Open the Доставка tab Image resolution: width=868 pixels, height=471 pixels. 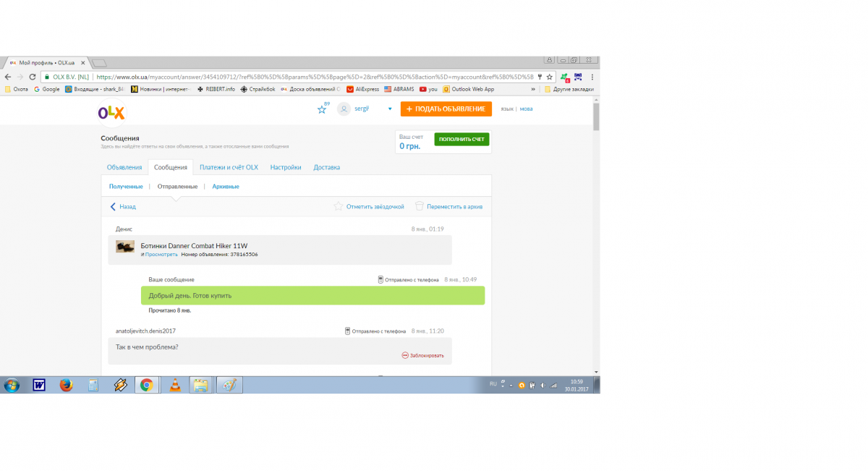(326, 167)
